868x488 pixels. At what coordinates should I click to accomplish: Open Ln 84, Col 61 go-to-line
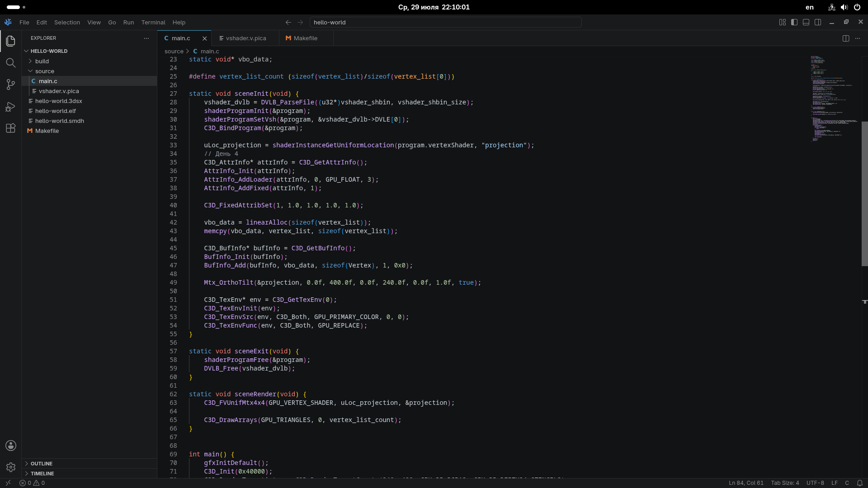(x=746, y=483)
